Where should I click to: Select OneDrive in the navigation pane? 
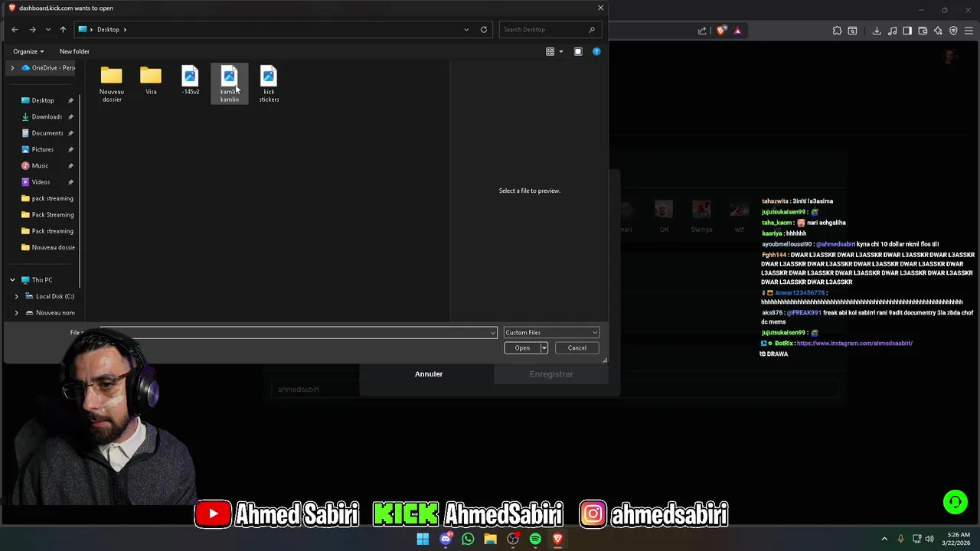[49, 68]
